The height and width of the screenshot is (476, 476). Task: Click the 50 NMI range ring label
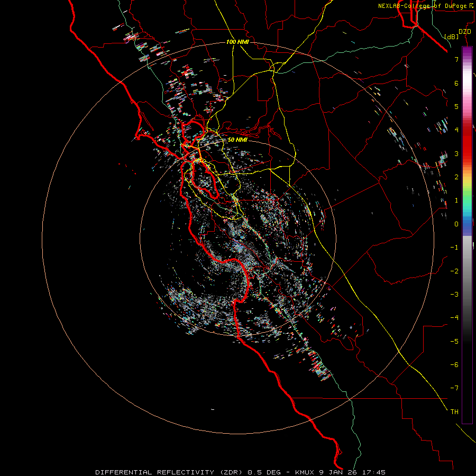point(237,140)
